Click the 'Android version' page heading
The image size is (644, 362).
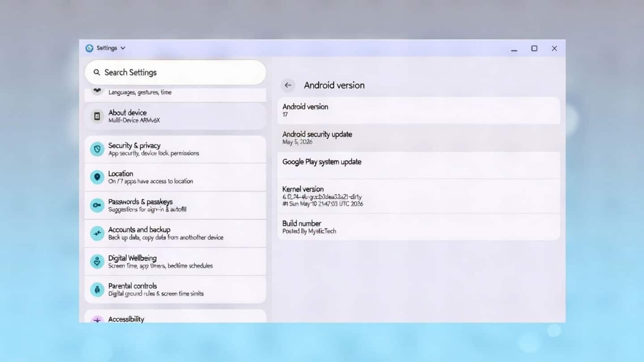pos(334,85)
